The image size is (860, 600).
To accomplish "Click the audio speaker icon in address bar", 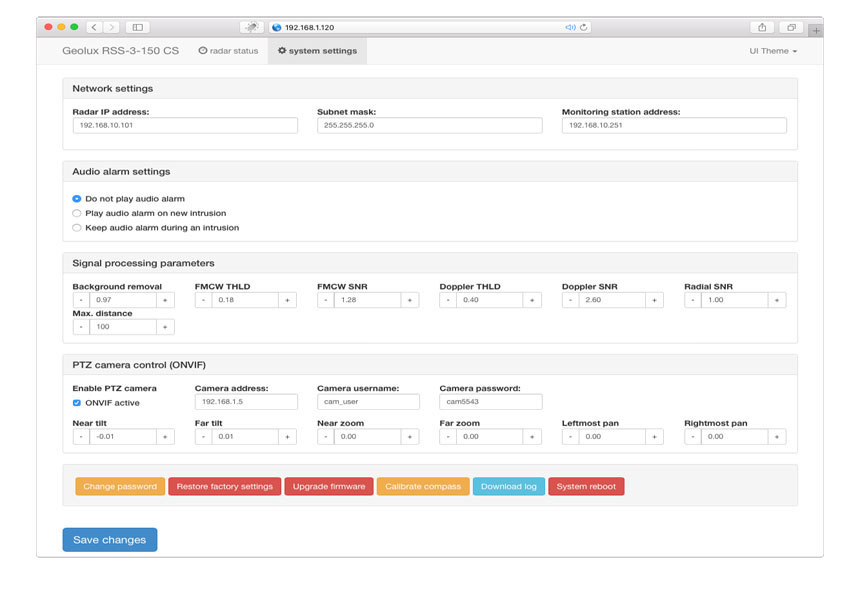I will 570,27.
